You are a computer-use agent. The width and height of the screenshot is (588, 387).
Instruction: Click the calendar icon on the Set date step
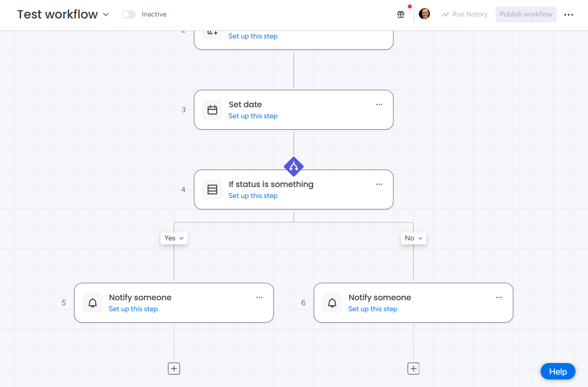click(212, 110)
